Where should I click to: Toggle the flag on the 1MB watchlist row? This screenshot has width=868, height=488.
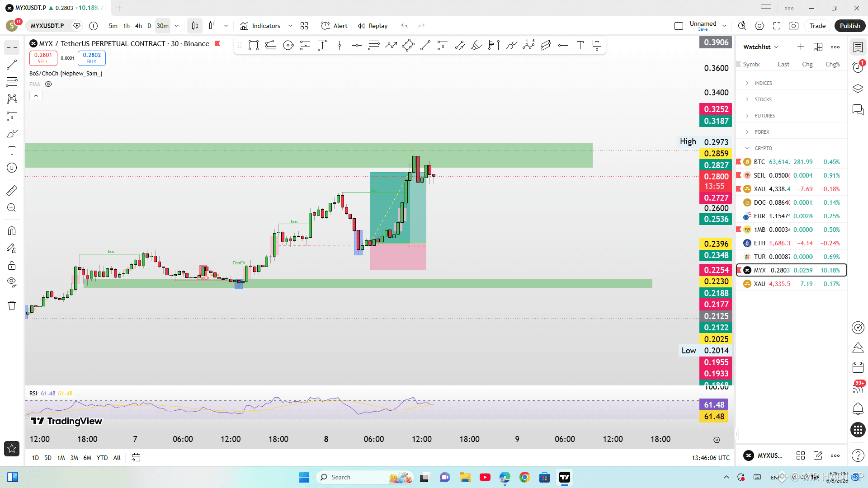click(x=739, y=230)
